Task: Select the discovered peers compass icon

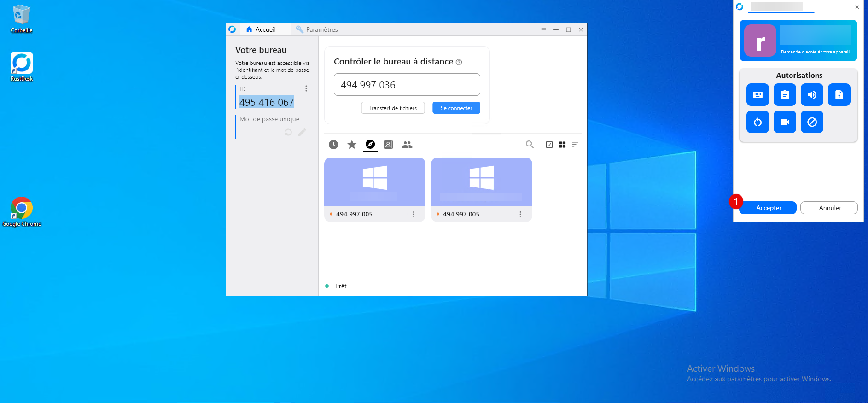Action: point(370,145)
